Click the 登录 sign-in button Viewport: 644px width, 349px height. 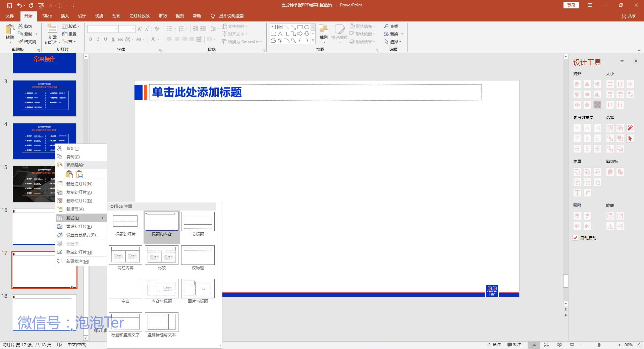coord(571,5)
